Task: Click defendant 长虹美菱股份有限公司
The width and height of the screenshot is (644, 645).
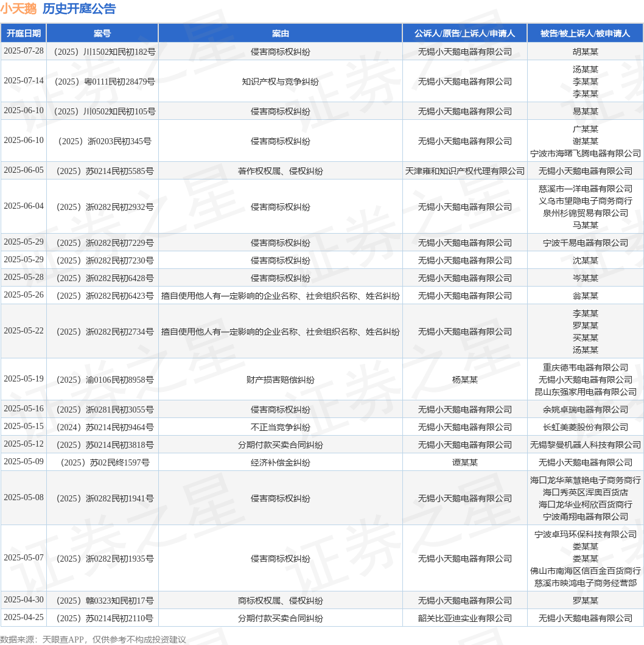Action: click(585, 427)
